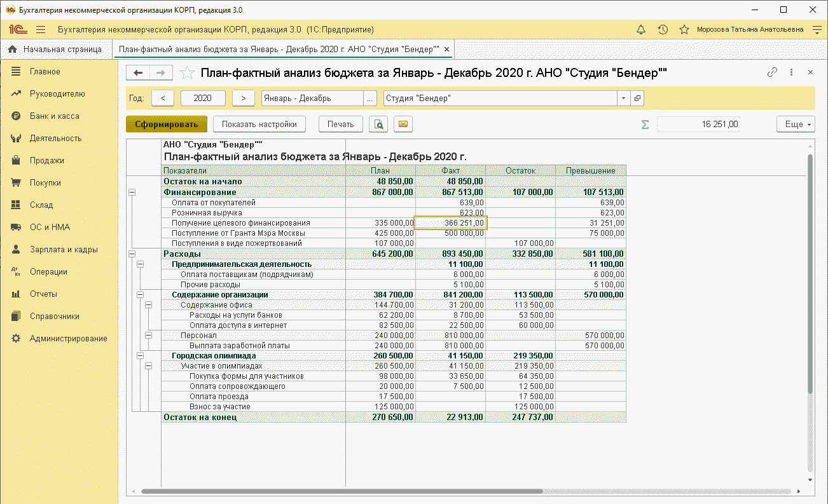Get link to this report icon

pyautogui.click(x=773, y=72)
